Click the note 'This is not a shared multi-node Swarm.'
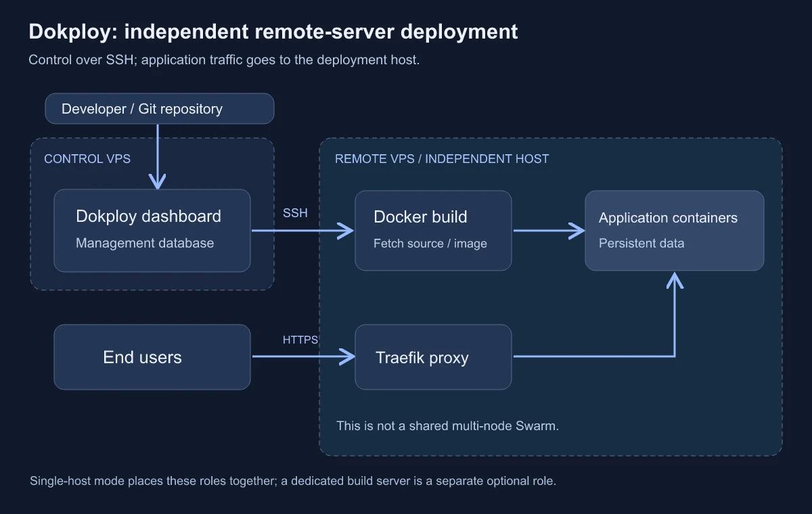This screenshot has width=812, height=514. point(448,426)
